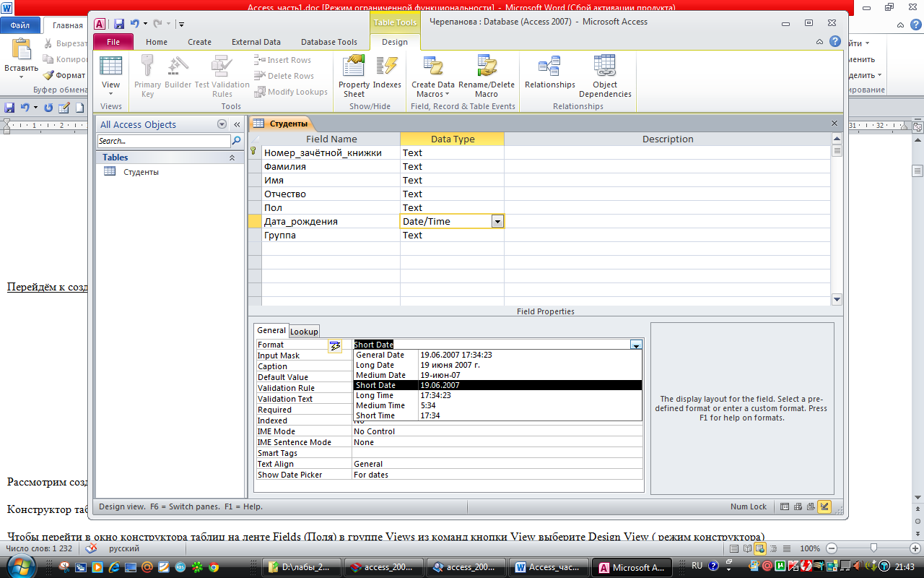Viewport: 924px width, 578px height.
Task: Close the Студенты table tab
Action: 834,124
